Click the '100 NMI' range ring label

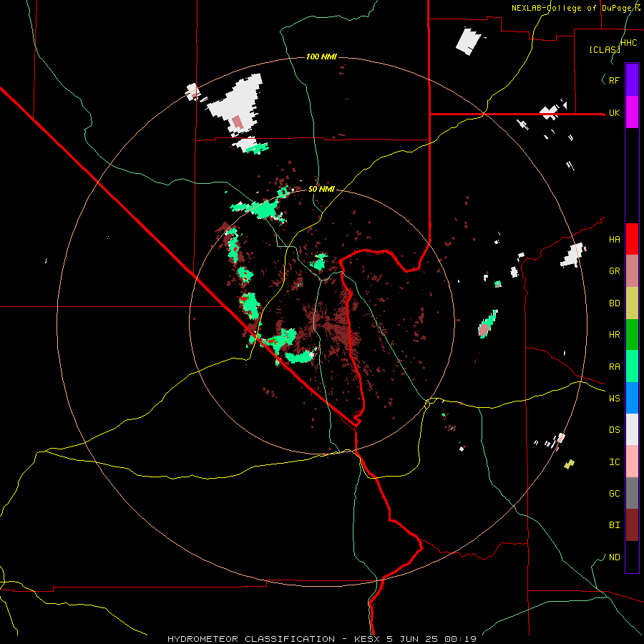click(x=321, y=57)
